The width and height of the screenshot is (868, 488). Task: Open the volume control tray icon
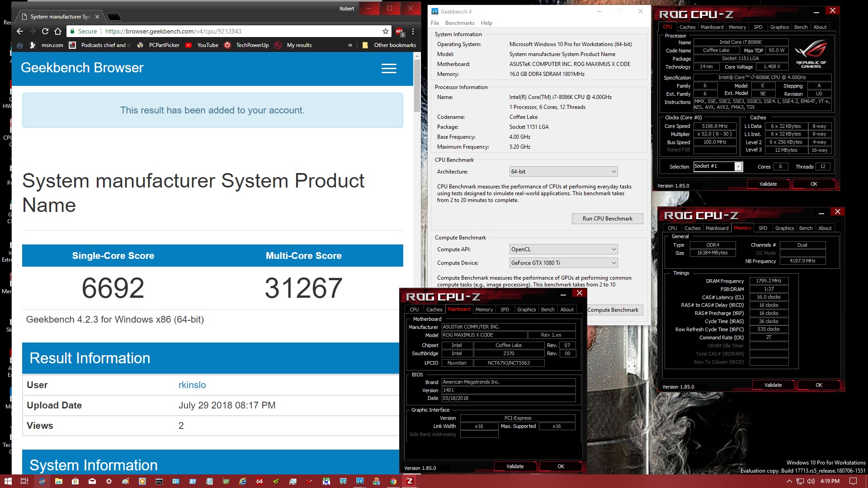click(811, 481)
